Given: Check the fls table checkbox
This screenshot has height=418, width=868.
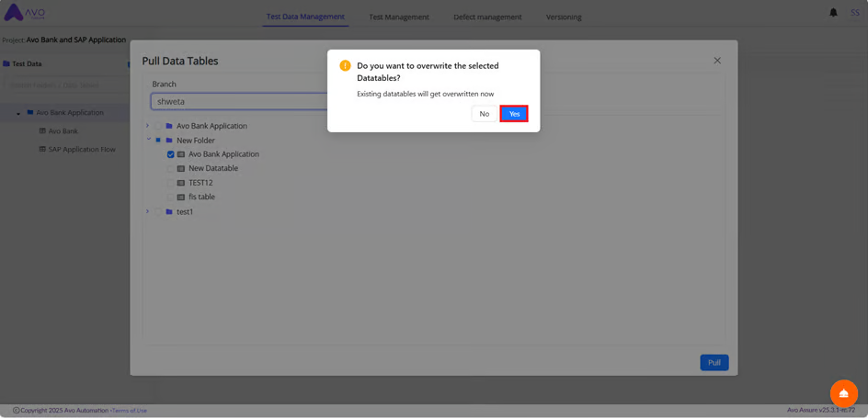Looking at the screenshot, I should point(170,198).
